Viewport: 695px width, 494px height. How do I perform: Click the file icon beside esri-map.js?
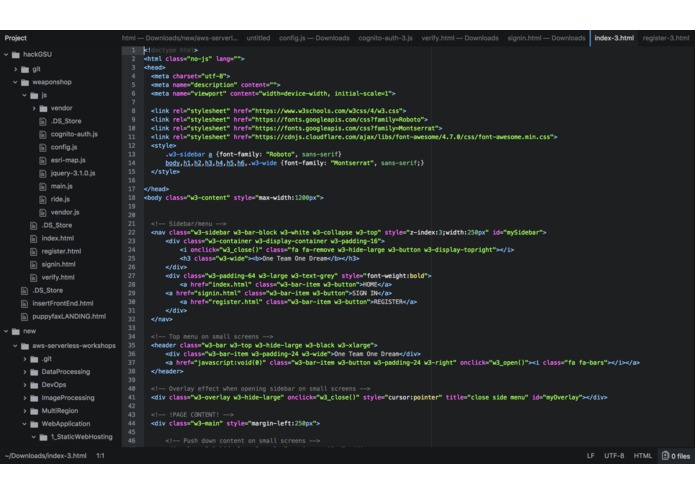click(x=43, y=160)
